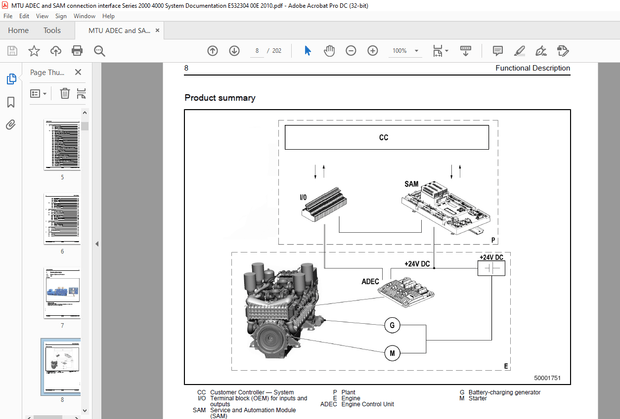The image size is (620, 419).
Task: Click the G generator circle in diagram
Action: tap(392, 325)
